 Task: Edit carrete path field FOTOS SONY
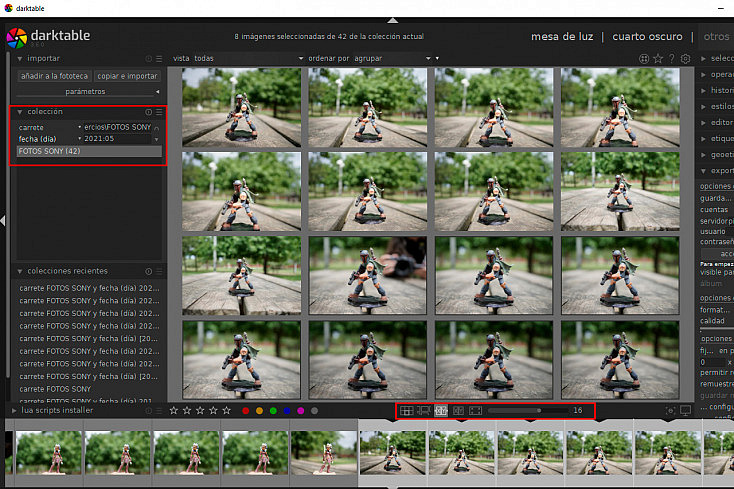coord(117,127)
